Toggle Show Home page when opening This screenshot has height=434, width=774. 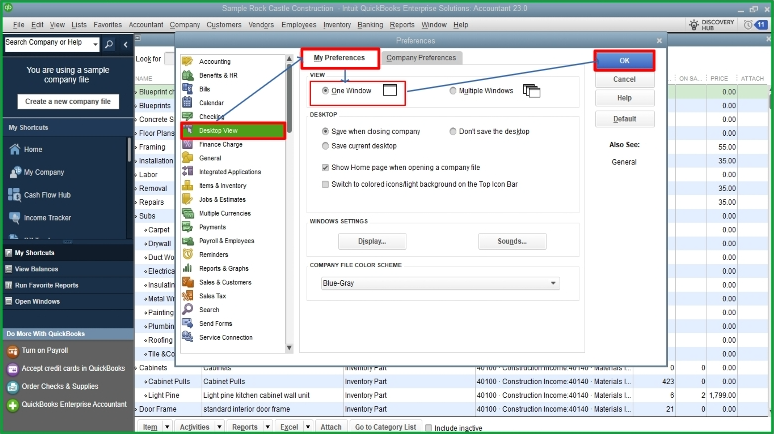(325, 167)
